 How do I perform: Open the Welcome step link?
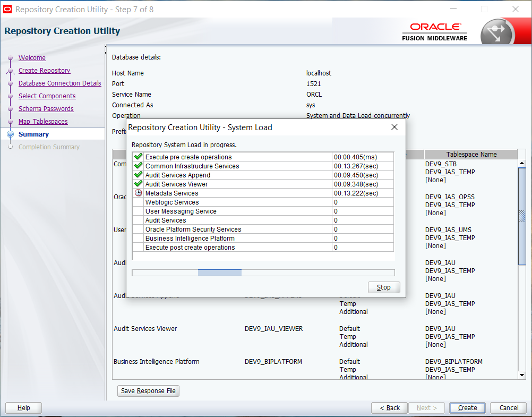(x=32, y=58)
